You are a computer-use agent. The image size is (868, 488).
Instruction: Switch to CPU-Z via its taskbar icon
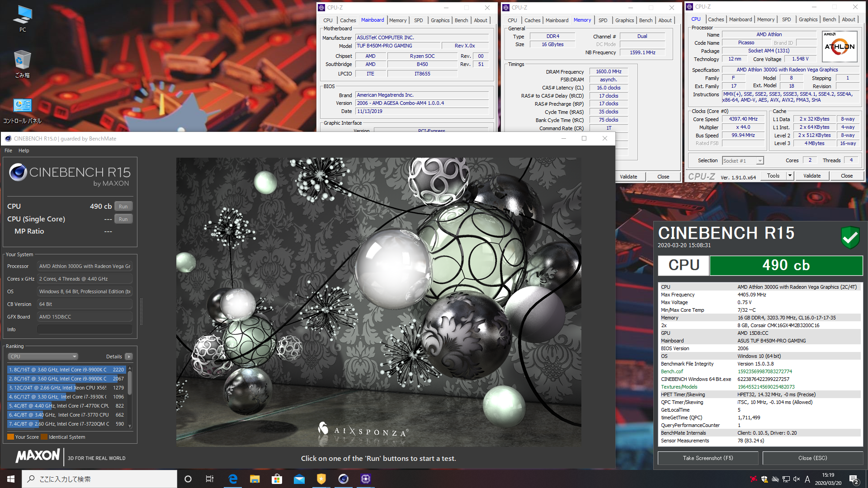coord(366,479)
